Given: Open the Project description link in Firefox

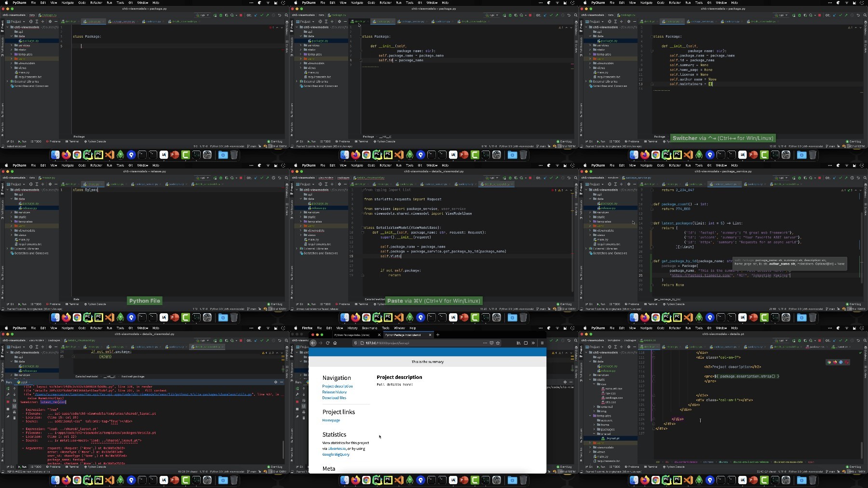Looking at the screenshot, I should 338,386.
